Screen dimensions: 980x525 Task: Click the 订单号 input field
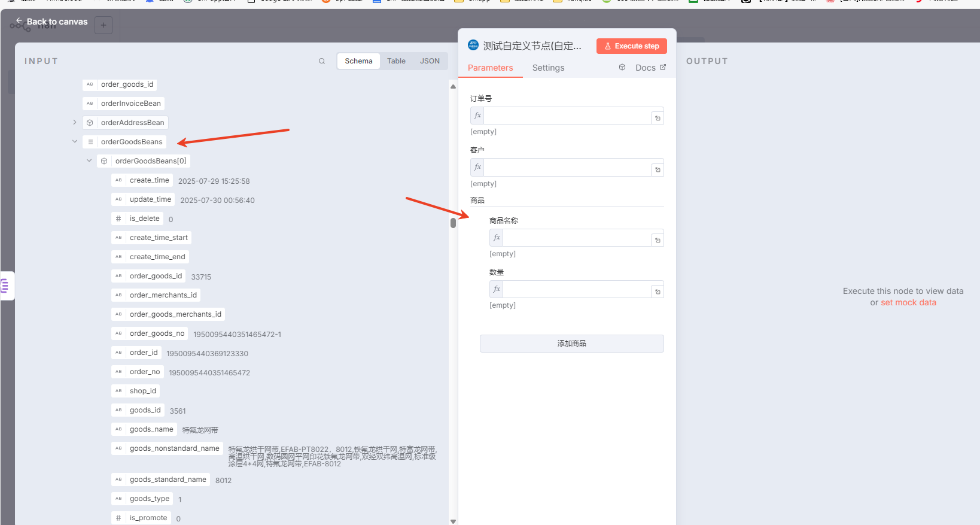(567, 116)
